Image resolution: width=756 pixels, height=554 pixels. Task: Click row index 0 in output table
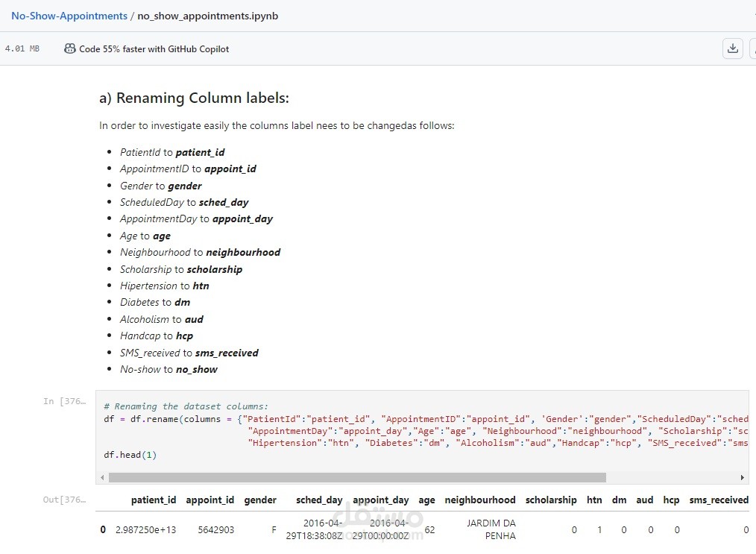103,530
